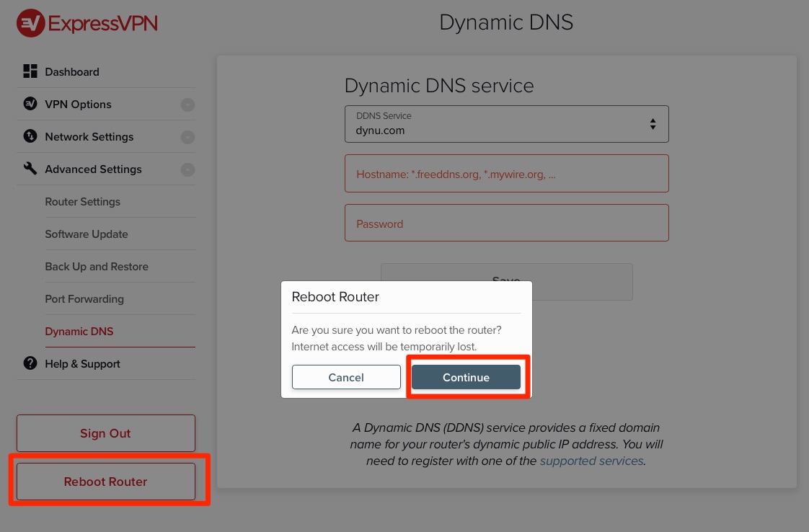Open Help & Support via question mark icon
This screenshot has width=809, height=532.
pos(30,363)
